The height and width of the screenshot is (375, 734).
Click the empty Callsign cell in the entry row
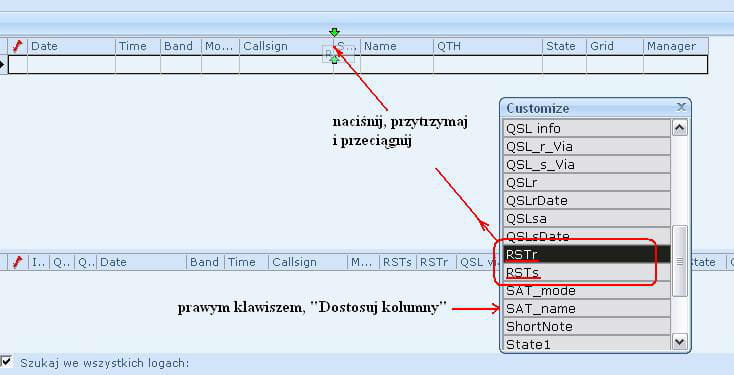(x=286, y=65)
